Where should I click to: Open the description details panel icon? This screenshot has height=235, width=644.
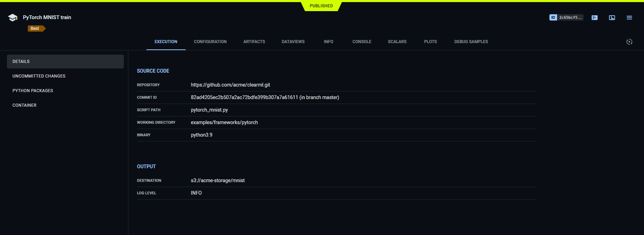(x=595, y=17)
